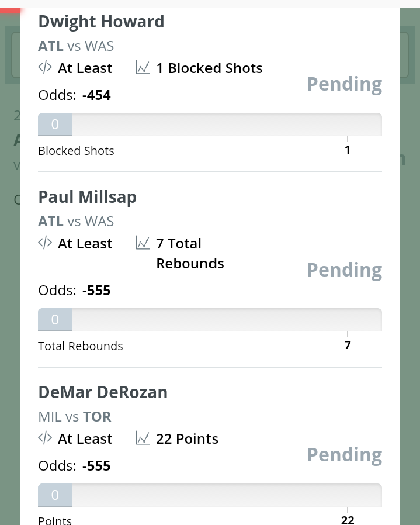Click the chart icon next to 22 Points
Screen dimensions: 420x525
coord(143,438)
